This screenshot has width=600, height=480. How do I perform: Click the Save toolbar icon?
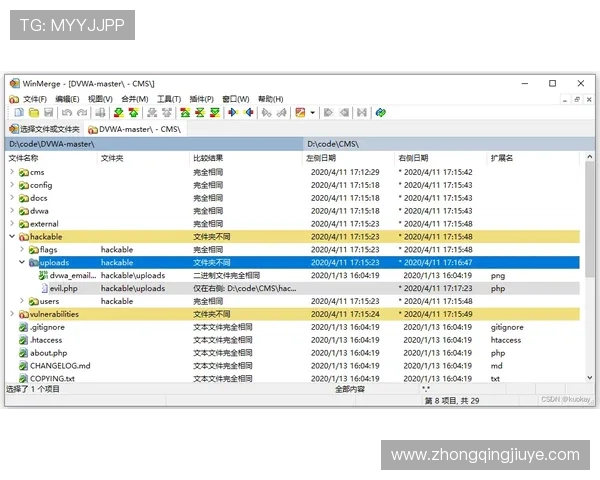point(49,113)
